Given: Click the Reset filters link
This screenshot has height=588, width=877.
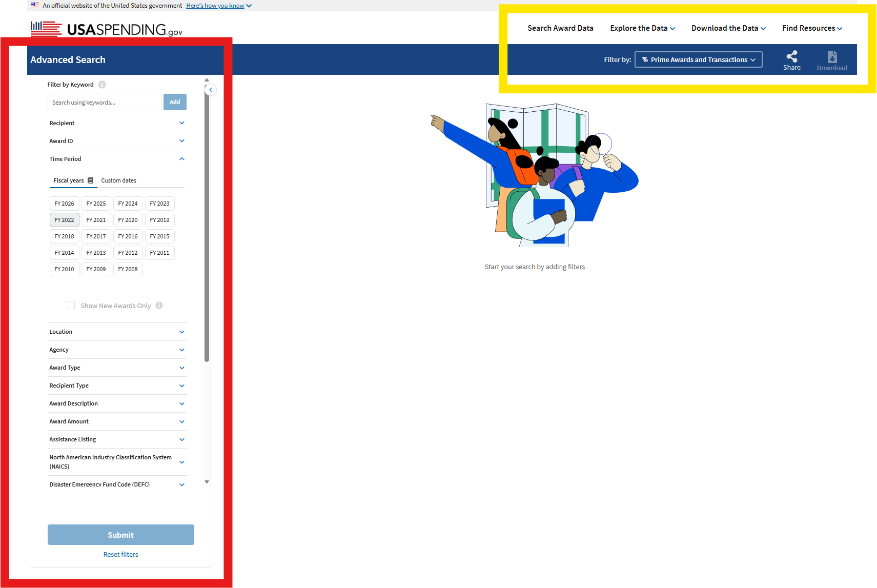Looking at the screenshot, I should click(120, 554).
